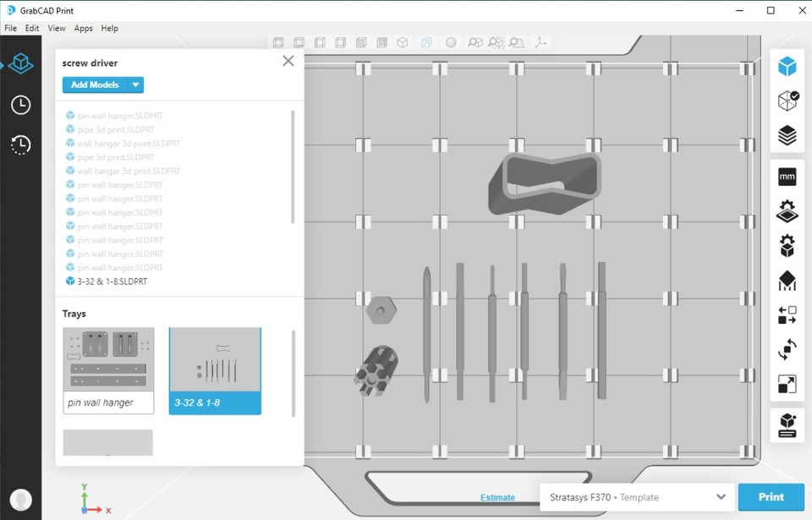Switch units using the mm icon
Image resolution: width=812 pixels, height=520 pixels.
click(787, 176)
